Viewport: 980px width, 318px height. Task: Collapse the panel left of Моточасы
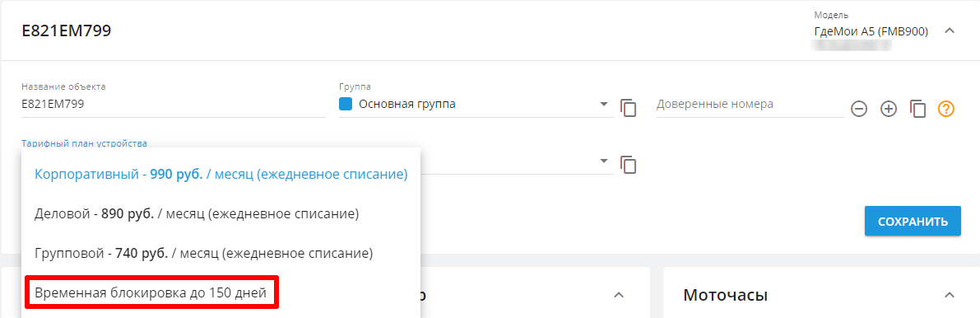click(x=619, y=295)
